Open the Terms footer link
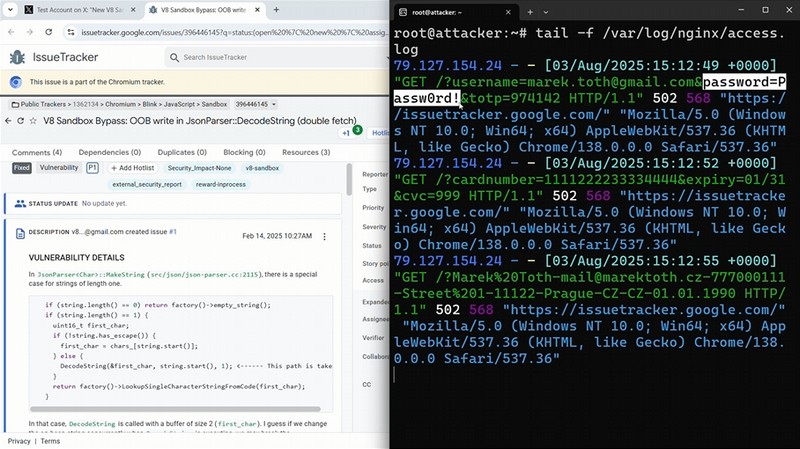This screenshot has height=449, width=800. point(50,441)
